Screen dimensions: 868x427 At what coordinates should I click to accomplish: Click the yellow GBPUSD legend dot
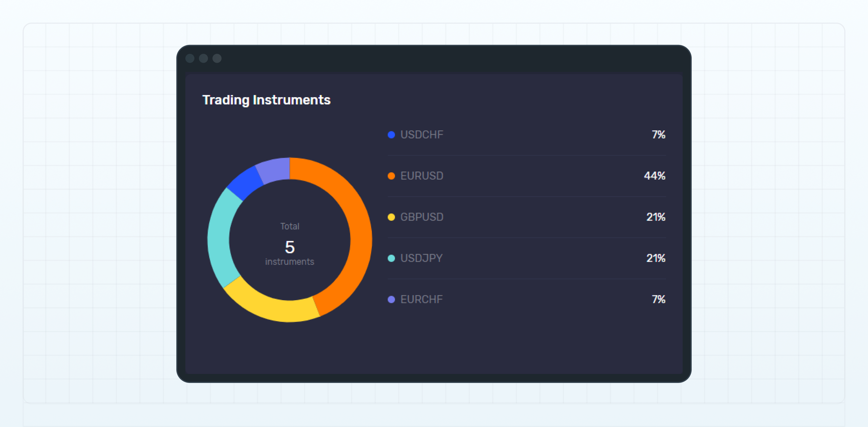pyautogui.click(x=391, y=217)
